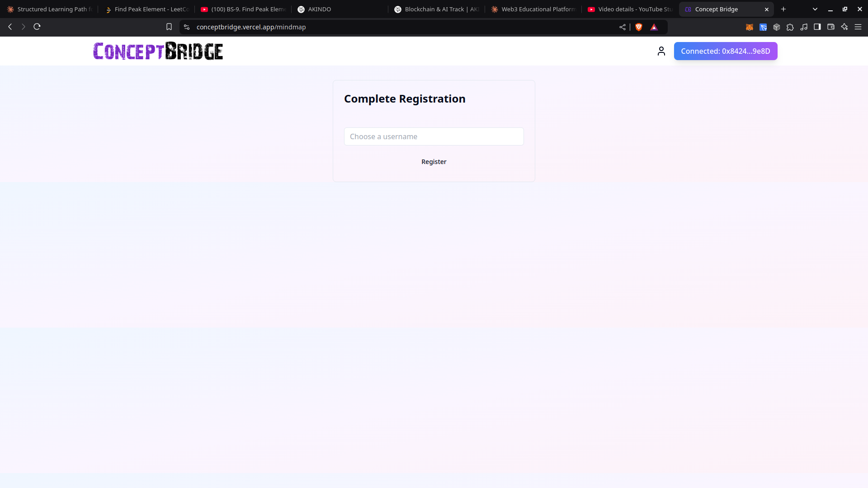
Task: Open the MetaMask fox extension
Action: [x=749, y=27]
